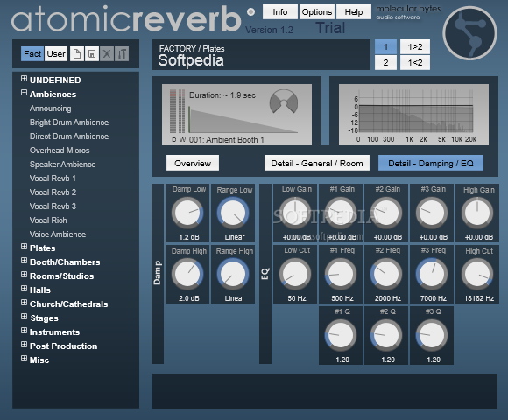
Task: Select the Speaker Ambience preset
Action: [x=62, y=164]
